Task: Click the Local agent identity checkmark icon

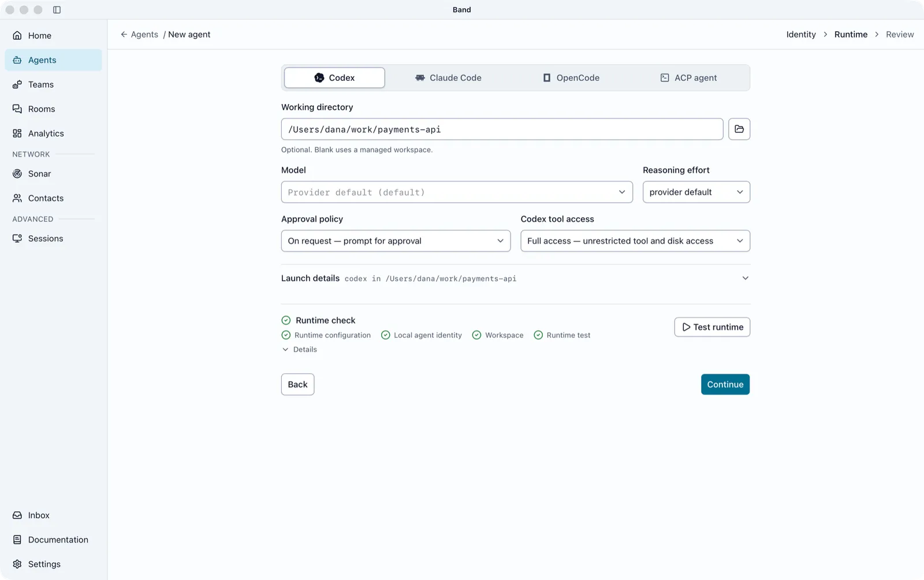Action: click(x=386, y=335)
